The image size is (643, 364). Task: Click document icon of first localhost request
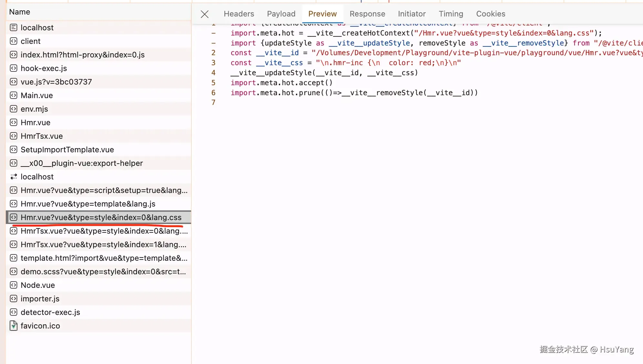pyautogui.click(x=14, y=27)
